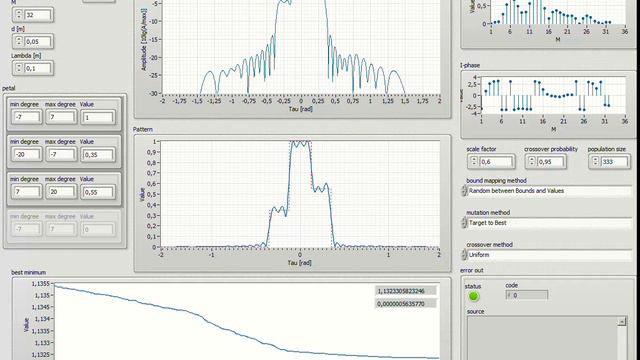Click the Tau [rad] axis label under Pattern

coord(299,262)
